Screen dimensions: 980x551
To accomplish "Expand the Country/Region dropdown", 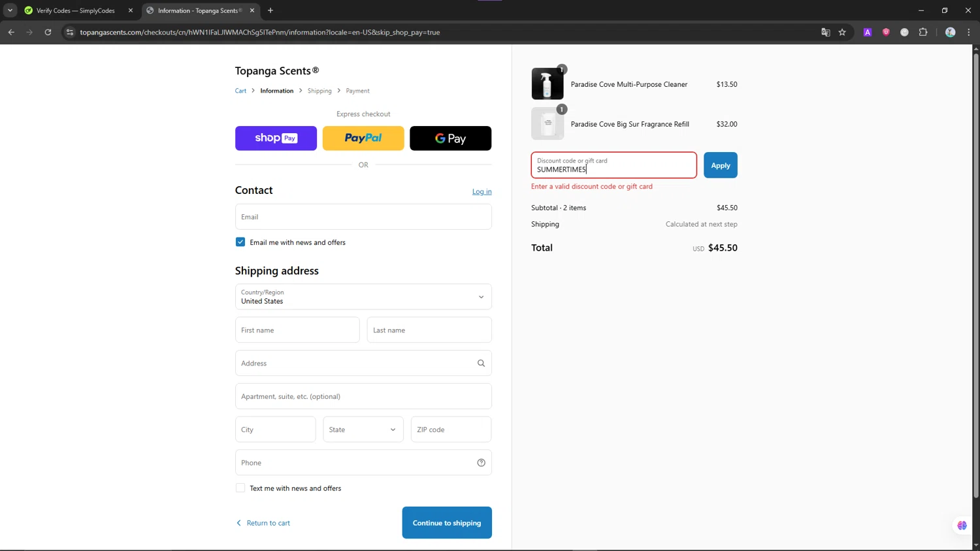I will click(363, 296).
